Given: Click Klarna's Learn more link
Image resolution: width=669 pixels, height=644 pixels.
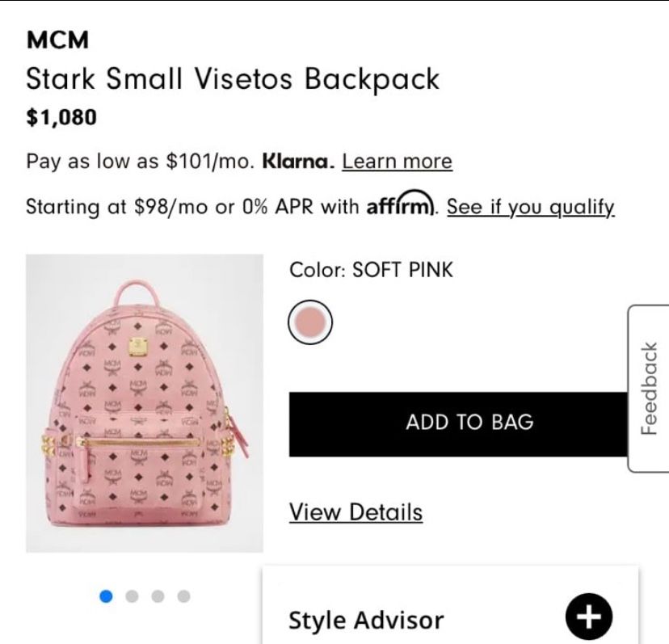Looking at the screenshot, I should pyautogui.click(x=397, y=162).
